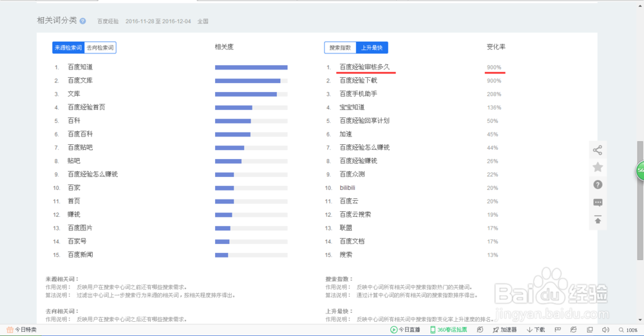Click the back-to-top arrow icon
This screenshot has width=644, height=336.
[x=598, y=219]
